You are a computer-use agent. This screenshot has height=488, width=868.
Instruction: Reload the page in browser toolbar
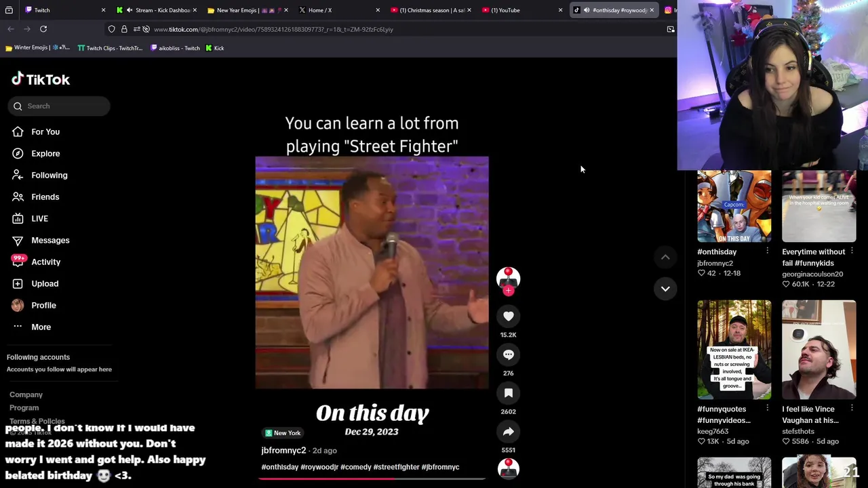[x=43, y=29]
